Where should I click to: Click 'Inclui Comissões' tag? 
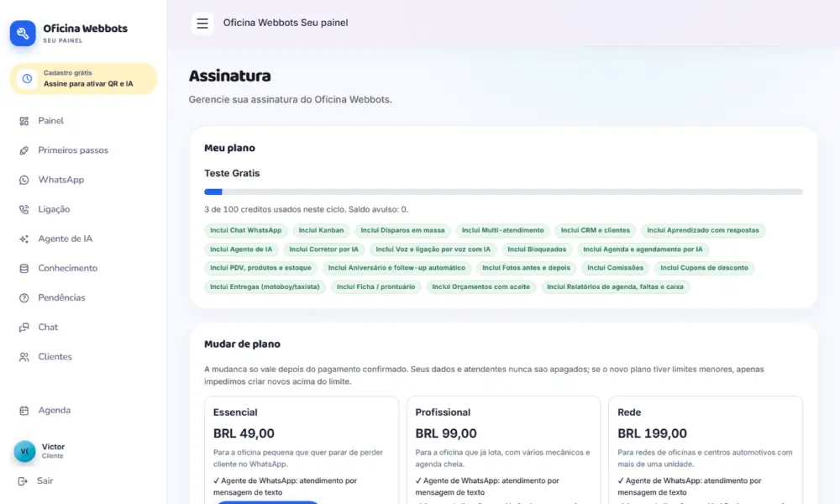[x=615, y=268]
